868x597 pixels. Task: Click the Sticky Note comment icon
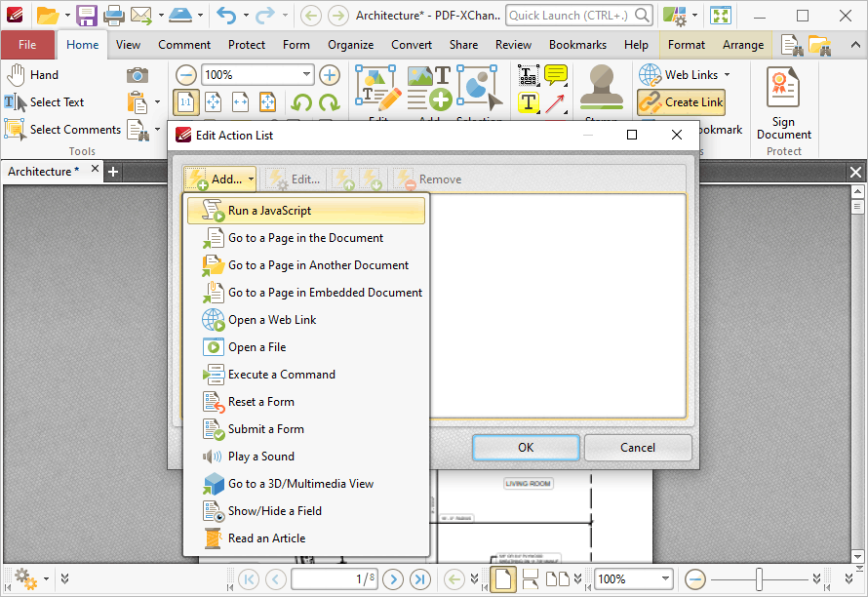point(556,75)
